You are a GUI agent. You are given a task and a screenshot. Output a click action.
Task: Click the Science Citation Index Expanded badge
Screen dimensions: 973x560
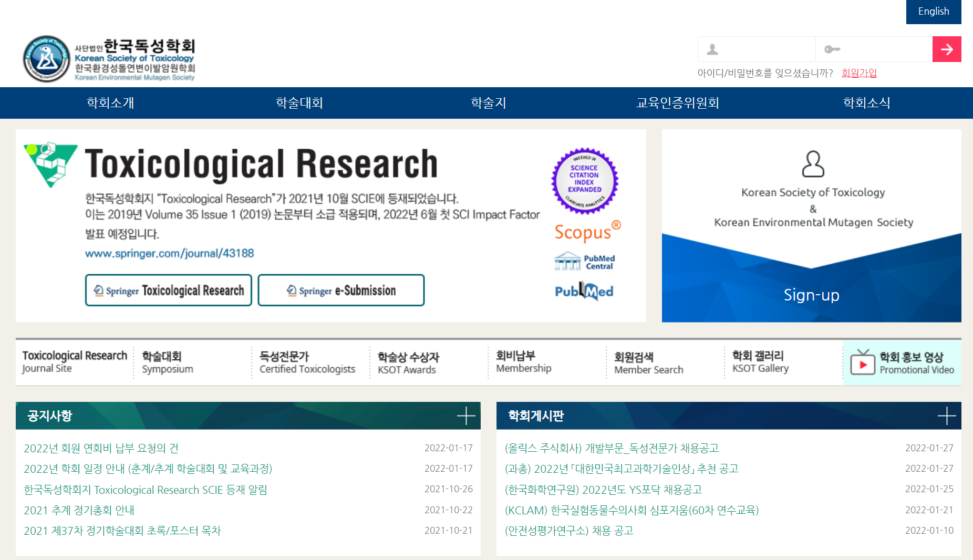tap(584, 180)
